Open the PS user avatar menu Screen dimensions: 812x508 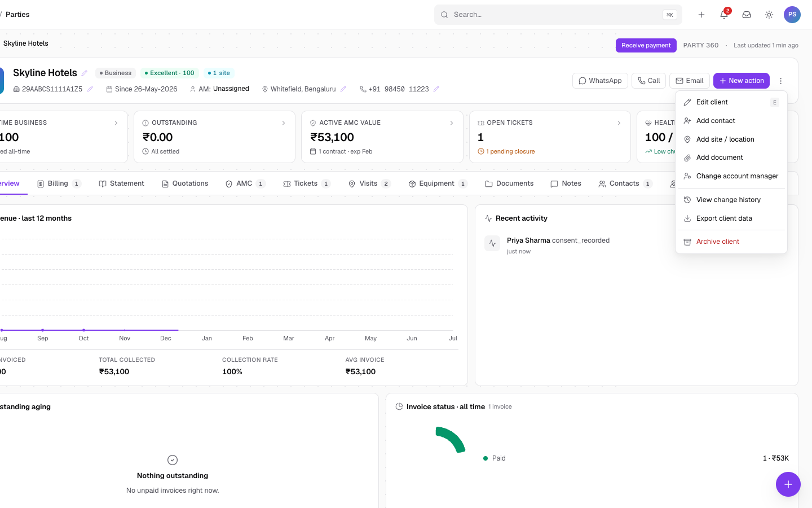792,15
